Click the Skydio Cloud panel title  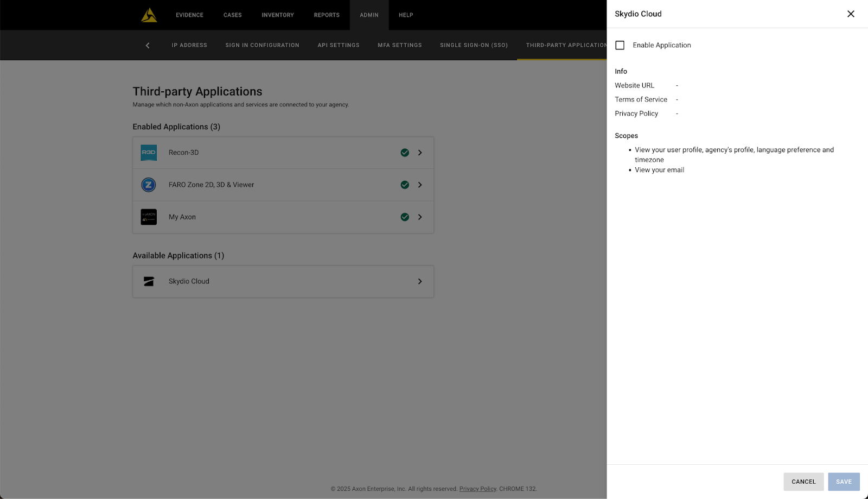point(638,14)
